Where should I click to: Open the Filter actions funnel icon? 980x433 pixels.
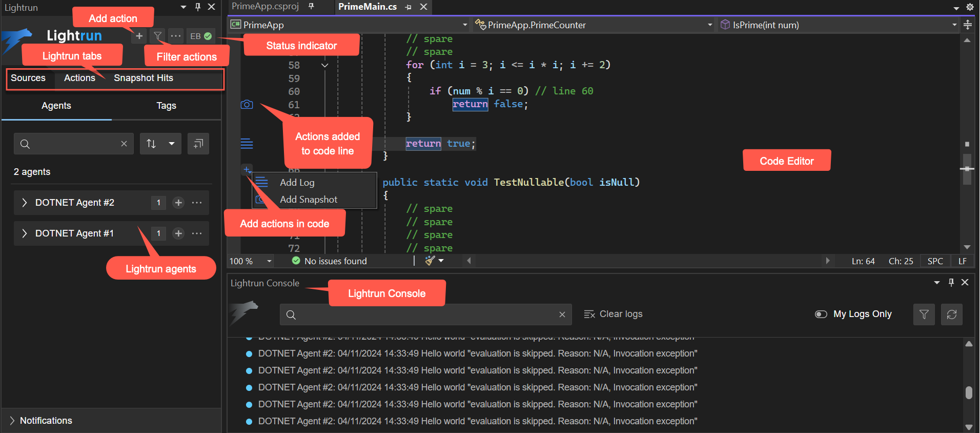pyautogui.click(x=158, y=36)
